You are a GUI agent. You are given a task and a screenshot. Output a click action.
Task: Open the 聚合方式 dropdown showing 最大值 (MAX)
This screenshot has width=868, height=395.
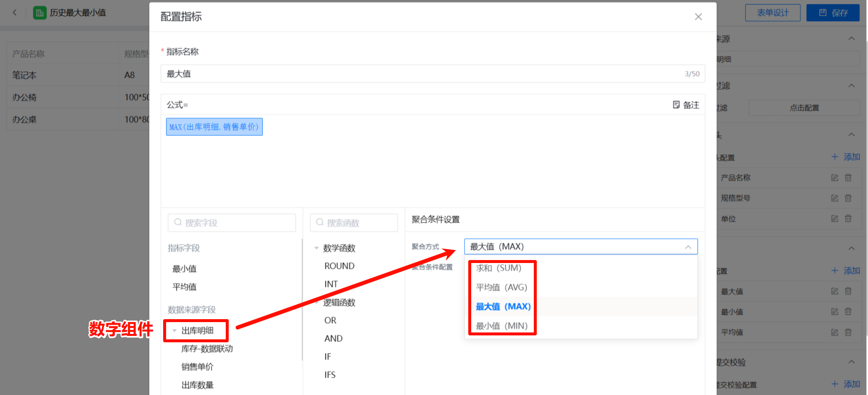click(x=580, y=247)
